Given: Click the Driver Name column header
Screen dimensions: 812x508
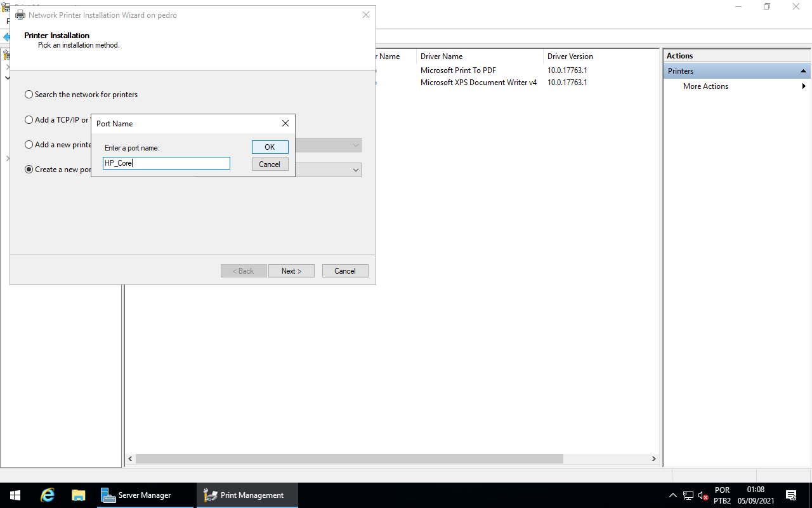Looking at the screenshot, I should (x=442, y=57).
